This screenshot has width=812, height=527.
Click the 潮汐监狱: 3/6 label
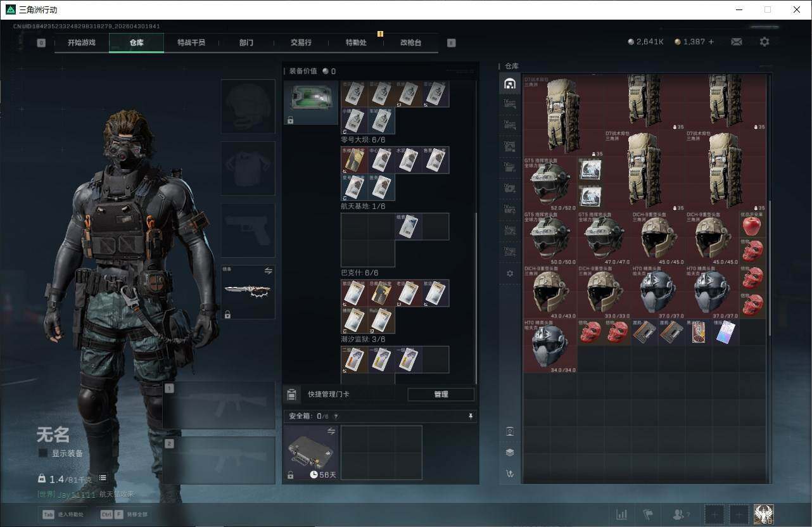tap(363, 340)
